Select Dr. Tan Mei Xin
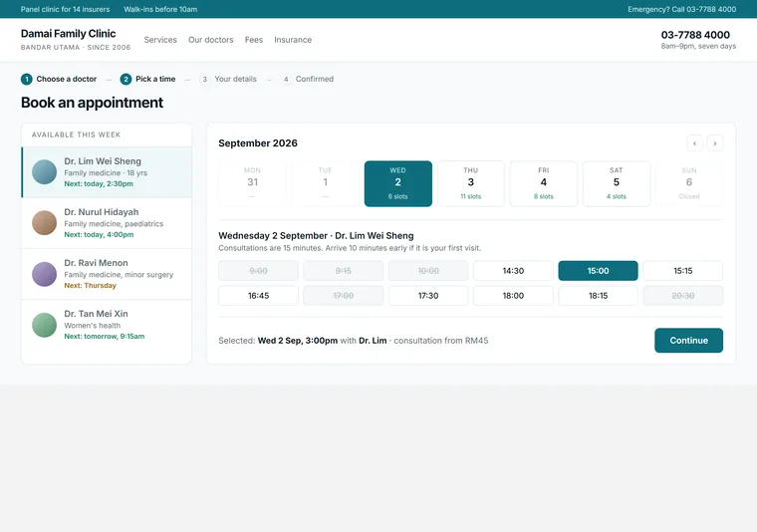 pos(107,325)
